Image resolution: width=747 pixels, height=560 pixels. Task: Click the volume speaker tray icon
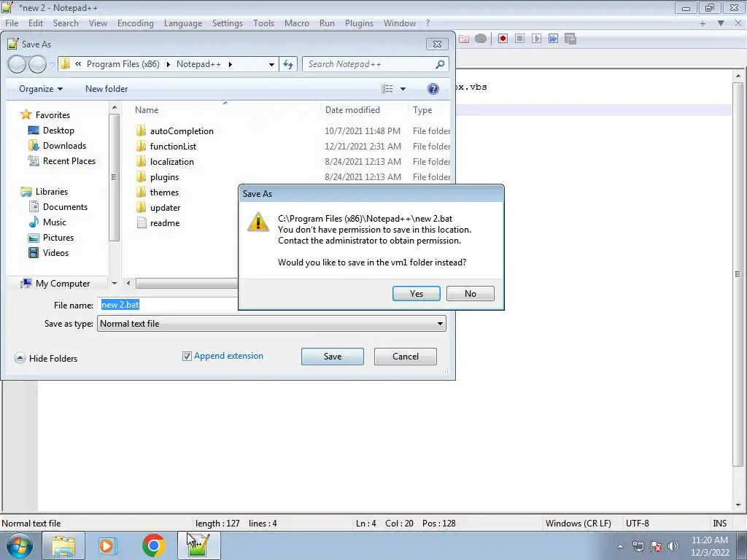(x=673, y=546)
